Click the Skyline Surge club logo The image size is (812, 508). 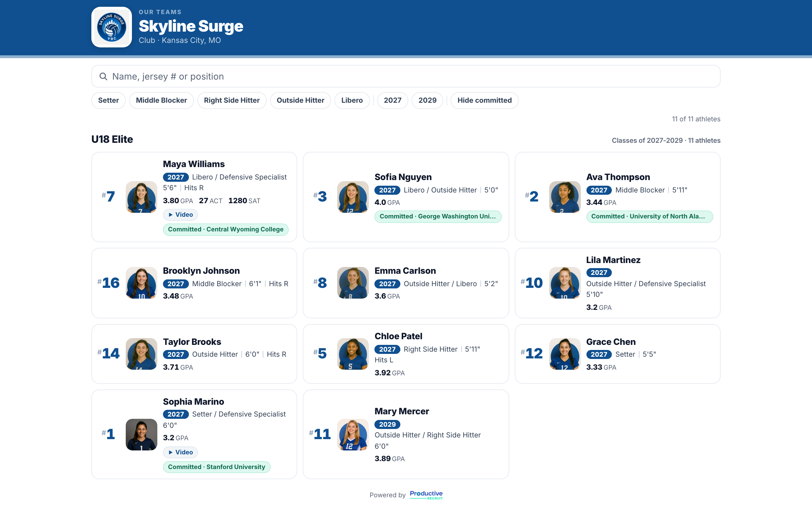point(111,27)
